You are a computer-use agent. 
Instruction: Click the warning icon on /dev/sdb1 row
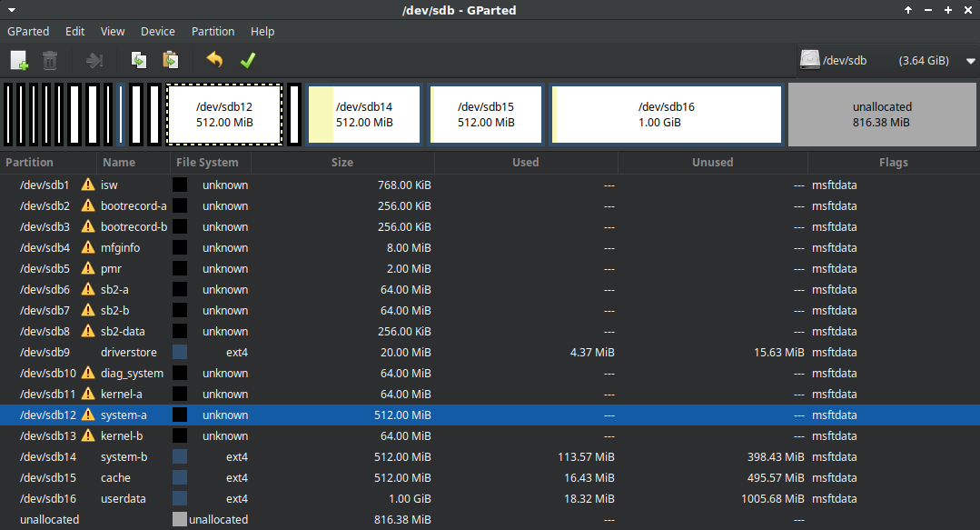(88, 185)
